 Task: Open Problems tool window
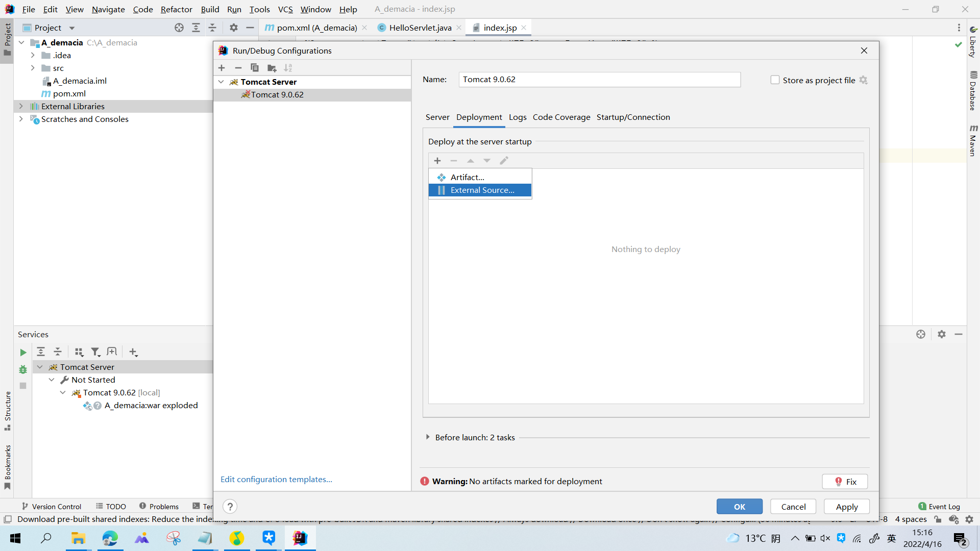pyautogui.click(x=159, y=507)
